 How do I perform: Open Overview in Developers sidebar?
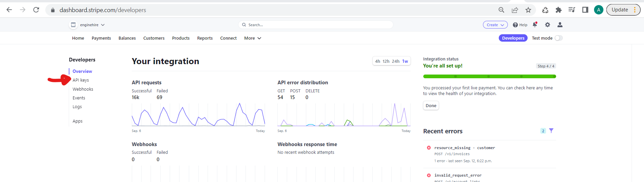click(82, 71)
